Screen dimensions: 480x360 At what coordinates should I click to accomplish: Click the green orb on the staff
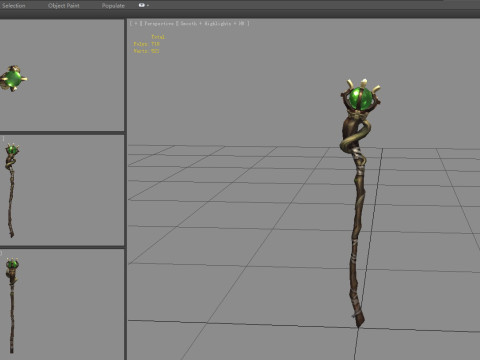360,98
